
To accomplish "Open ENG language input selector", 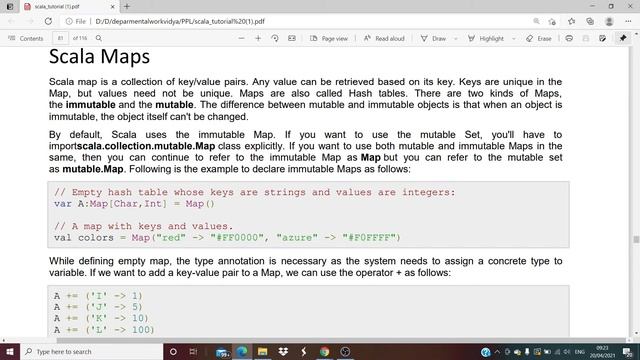I will pyautogui.click(x=580, y=351).
